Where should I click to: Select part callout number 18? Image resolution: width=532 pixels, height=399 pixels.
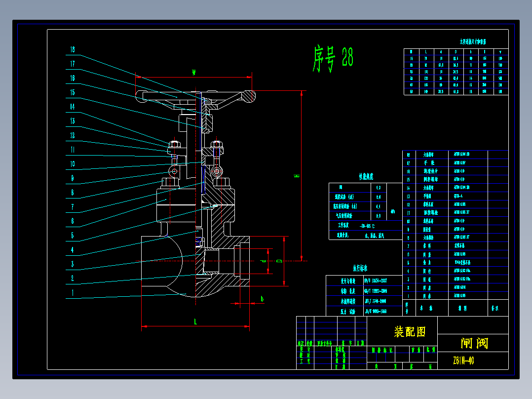click(x=72, y=49)
